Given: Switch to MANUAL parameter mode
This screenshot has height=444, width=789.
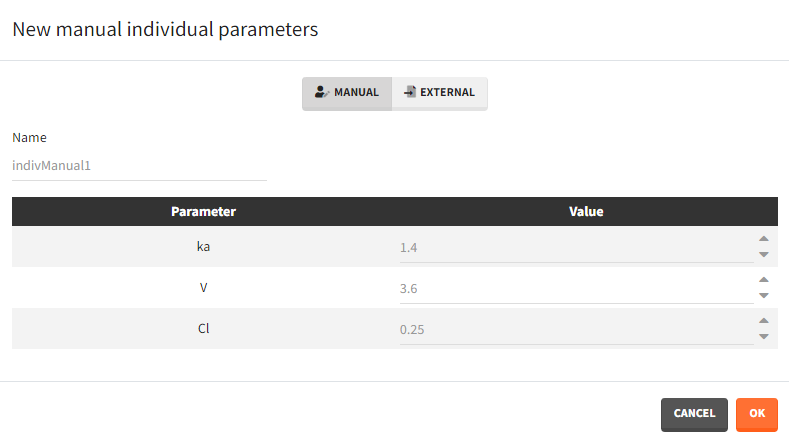Looking at the screenshot, I should (347, 93).
